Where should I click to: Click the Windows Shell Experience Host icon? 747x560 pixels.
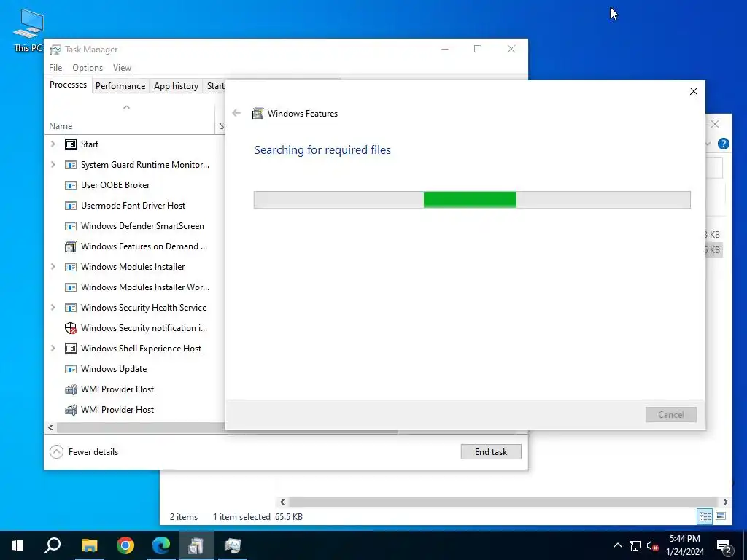click(x=71, y=349)
